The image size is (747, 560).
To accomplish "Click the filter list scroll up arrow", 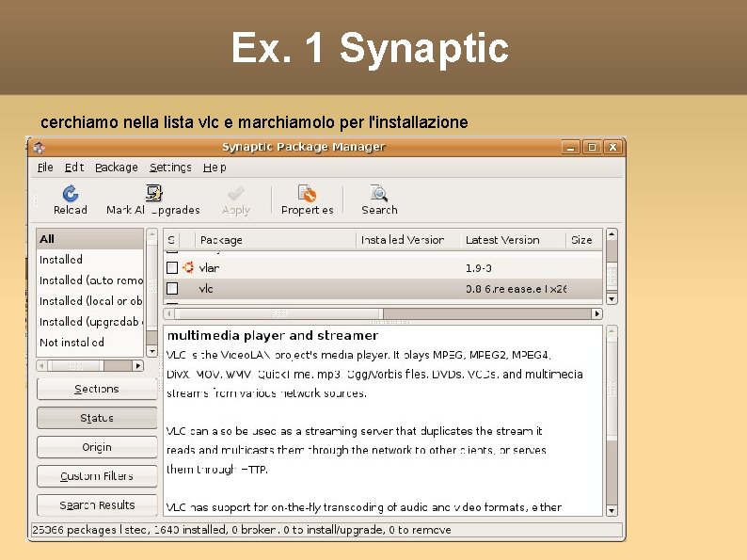I will pyautogui.click(x=151, y=234).
